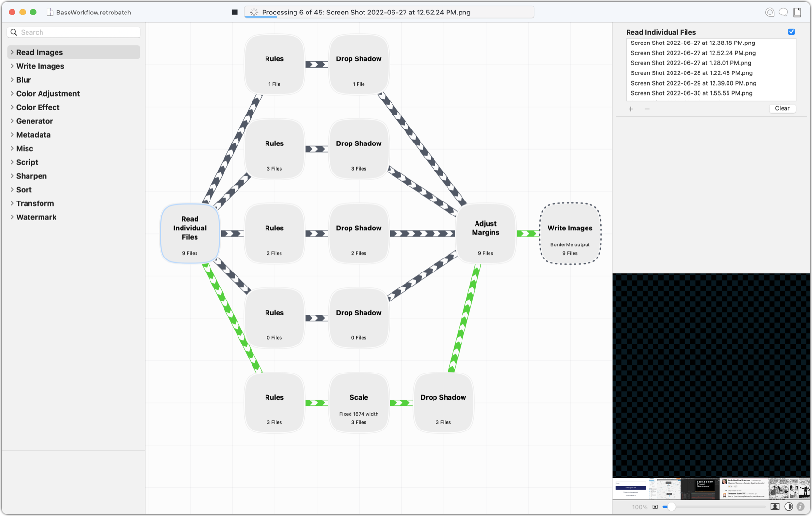The height and width of the screenshot is (516, 812).
Task: Adjust the preview zoom slider
Action: 672,507
